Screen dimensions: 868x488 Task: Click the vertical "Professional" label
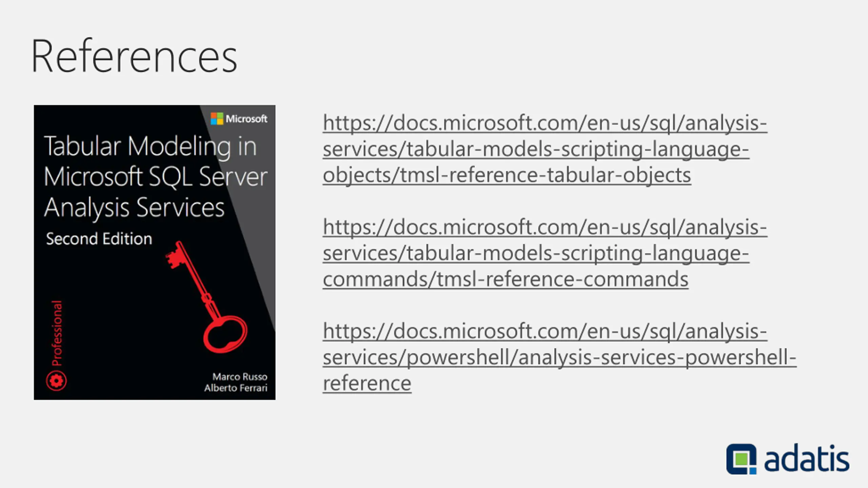[x=57, y=333]
